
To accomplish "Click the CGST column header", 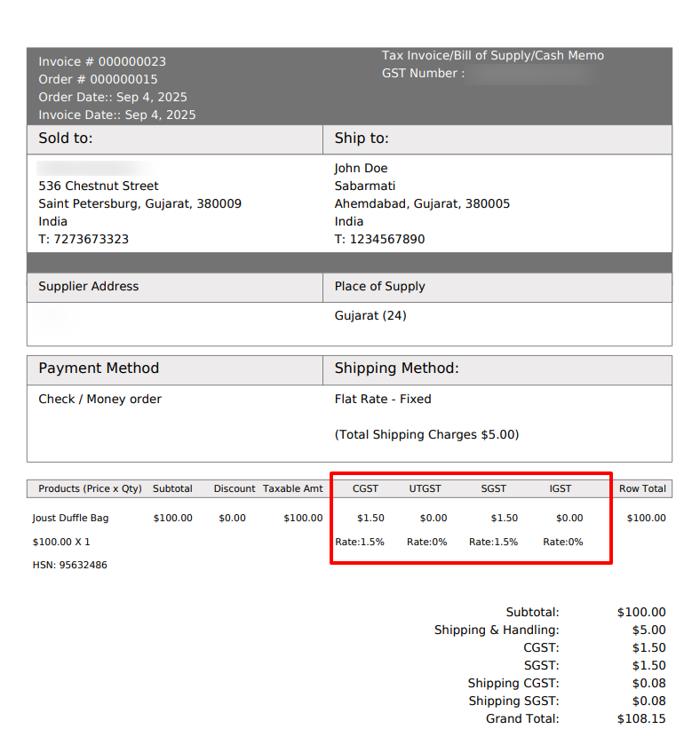I will pyautogui.click(x=365, y=489).
